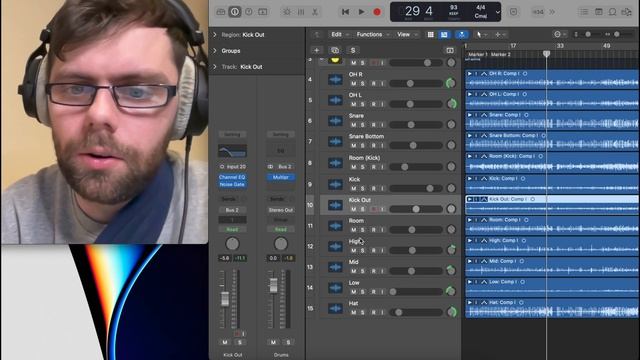
Task: Open the Editors scissors button
Action: coord(315,12)
